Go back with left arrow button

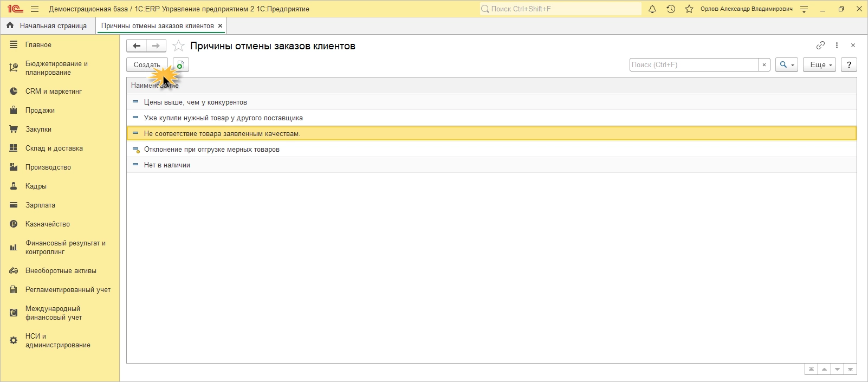click(x=137, y=46)
